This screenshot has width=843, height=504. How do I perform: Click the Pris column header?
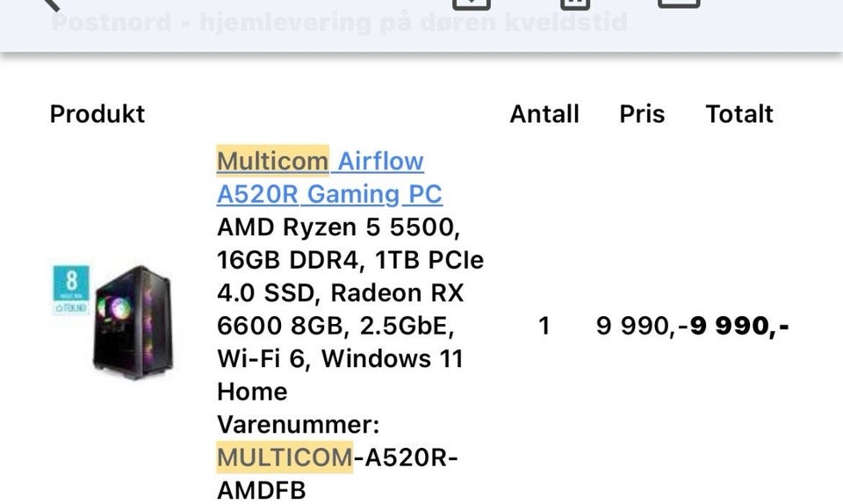pyautogui.click(x=642, y=114)
